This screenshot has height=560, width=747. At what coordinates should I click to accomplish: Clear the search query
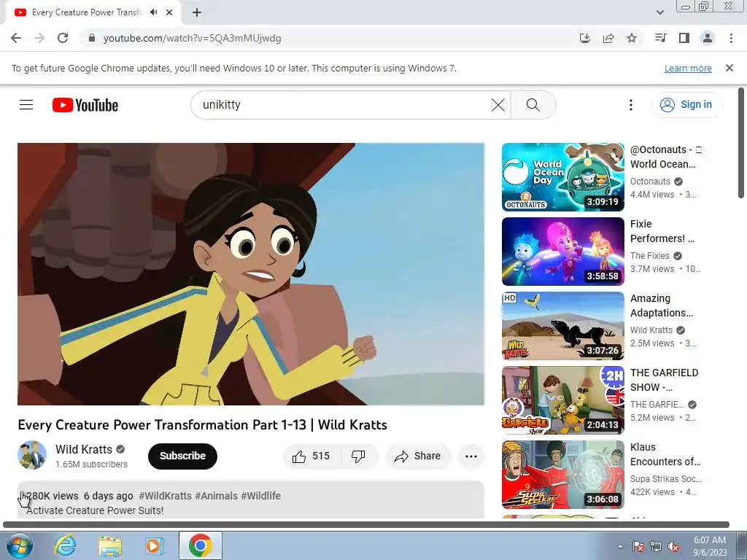(498, 105)
